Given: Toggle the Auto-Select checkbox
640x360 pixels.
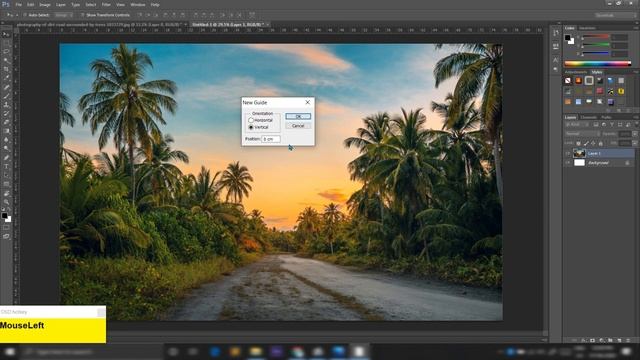Looking at the screenshot, I should (x=24, y=15).
